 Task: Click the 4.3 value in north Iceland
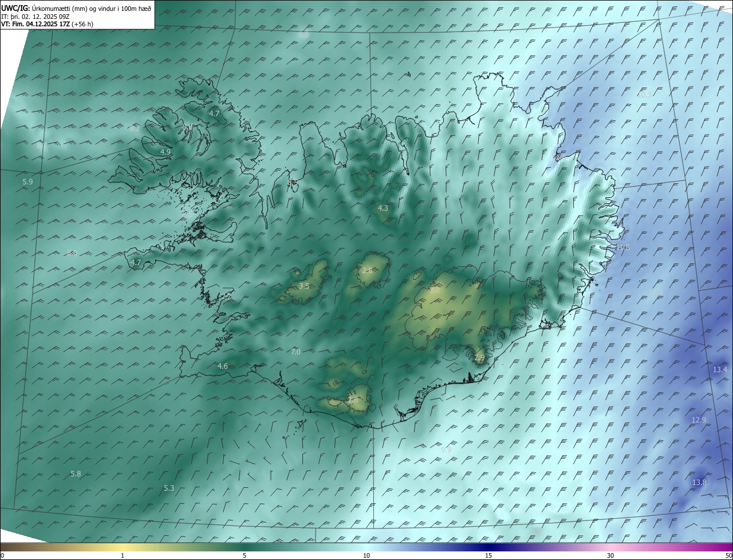[383, 208]
